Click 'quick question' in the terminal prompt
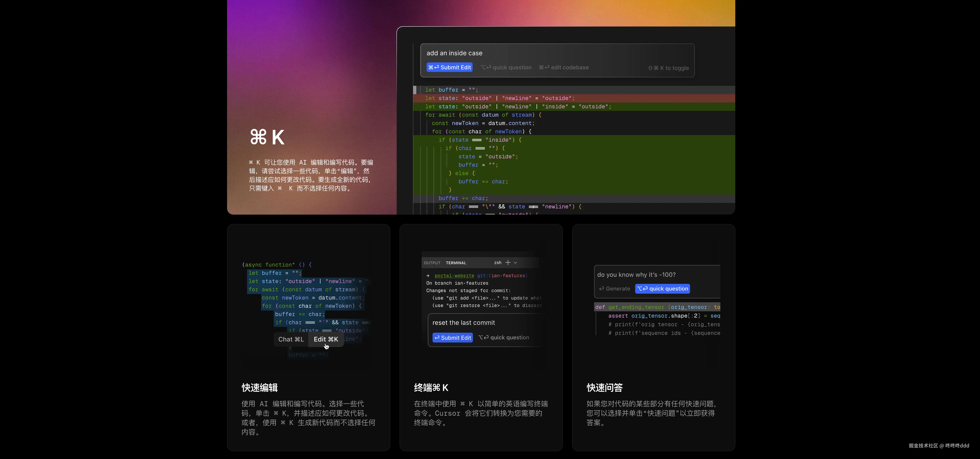The image size is (980, 459). (x=504, y=338)
